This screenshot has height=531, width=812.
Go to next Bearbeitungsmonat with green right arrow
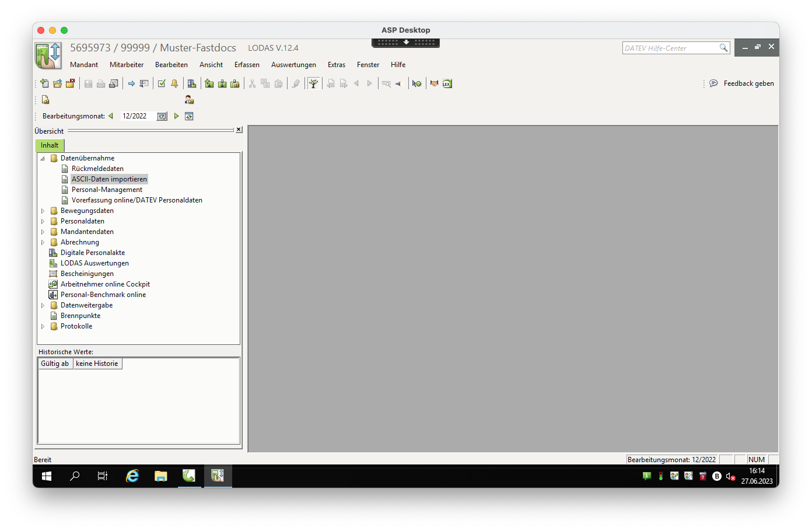pyautogui.click(x=176, y=116)
